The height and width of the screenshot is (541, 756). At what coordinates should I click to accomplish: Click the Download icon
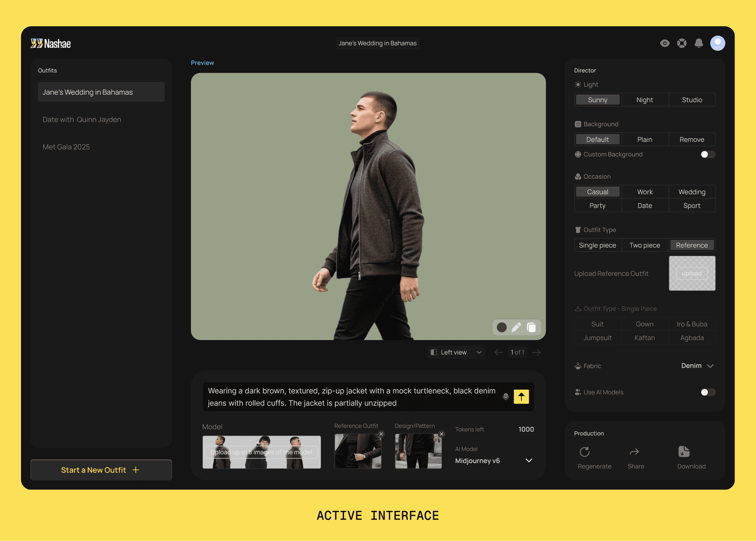click(684, 452)
